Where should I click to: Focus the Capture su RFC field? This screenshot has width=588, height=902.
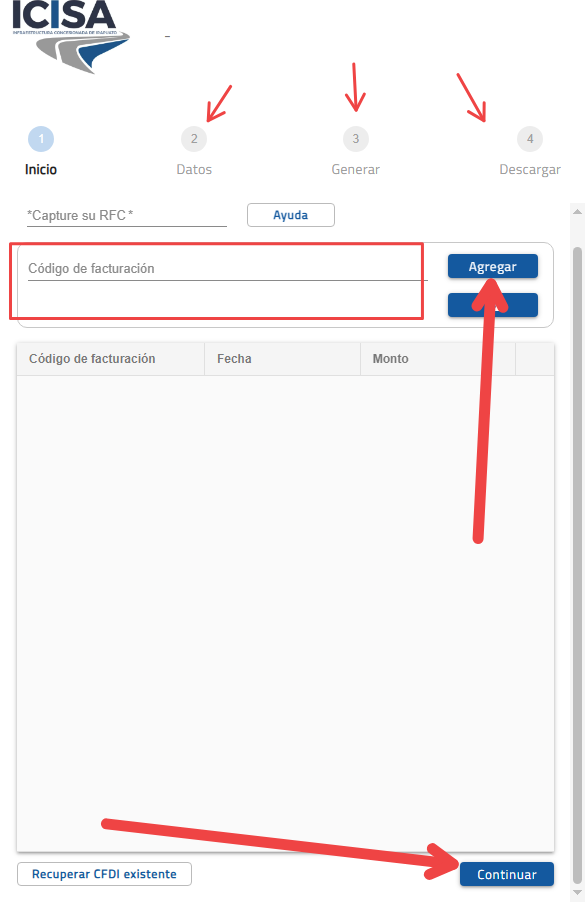pyautogui.click(x=127, y=216)
